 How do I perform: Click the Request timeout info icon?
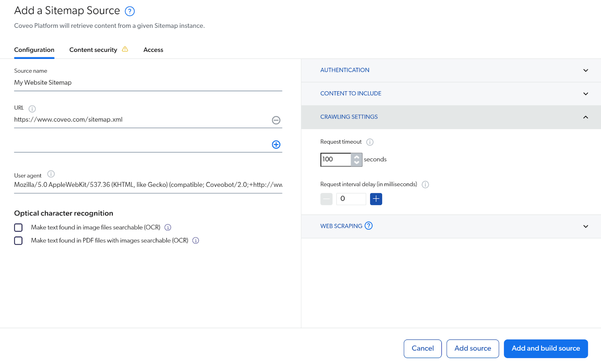[370, 142]
